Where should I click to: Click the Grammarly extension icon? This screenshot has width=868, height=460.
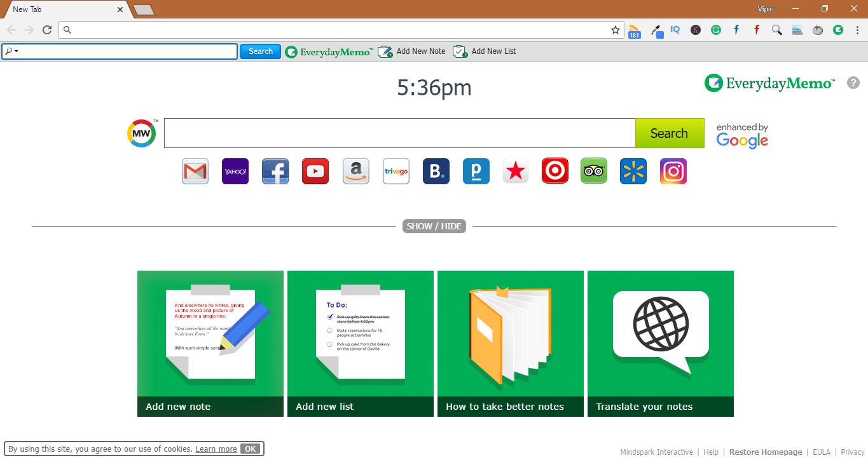(716, 30)
